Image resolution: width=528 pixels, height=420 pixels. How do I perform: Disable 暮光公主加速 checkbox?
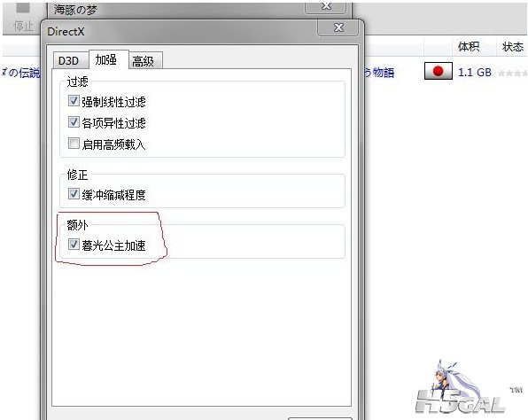74,245
